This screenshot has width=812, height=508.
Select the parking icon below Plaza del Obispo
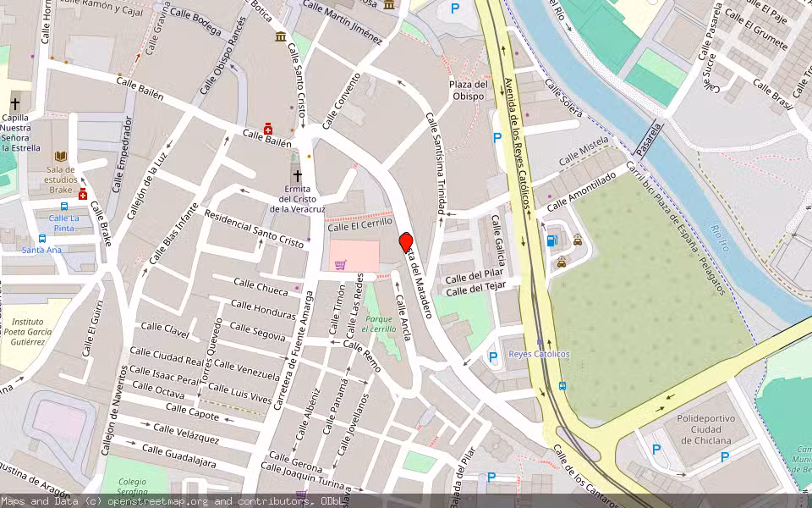click(x=497, y=137)
